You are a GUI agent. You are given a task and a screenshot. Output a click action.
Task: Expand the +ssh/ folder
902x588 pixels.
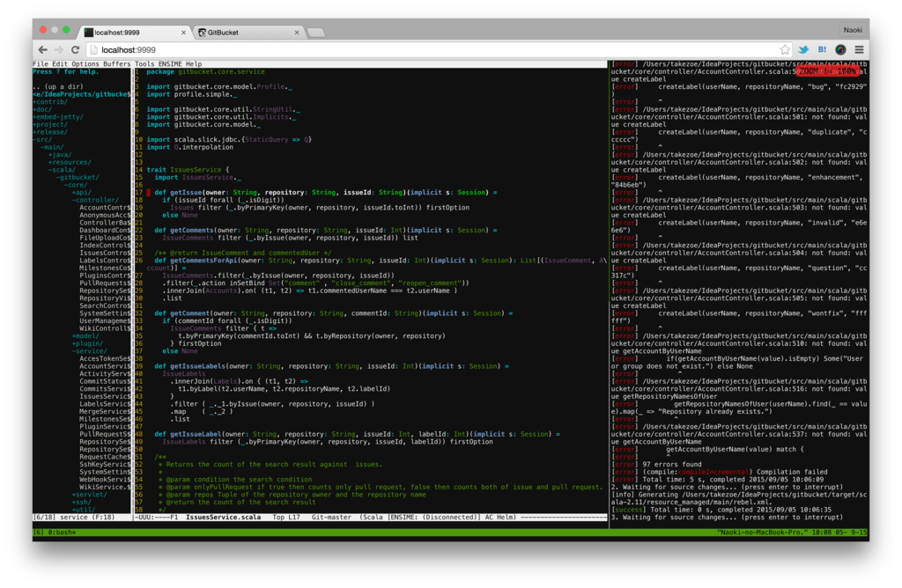coord(81,502)
